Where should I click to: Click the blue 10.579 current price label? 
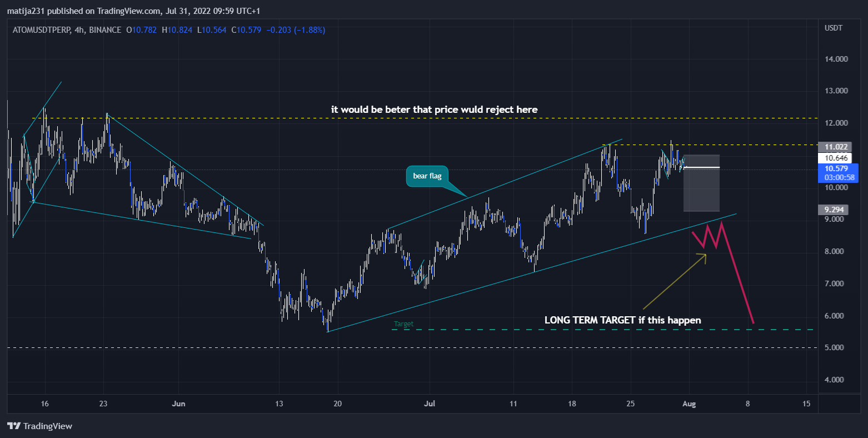[x=838, y=173]
